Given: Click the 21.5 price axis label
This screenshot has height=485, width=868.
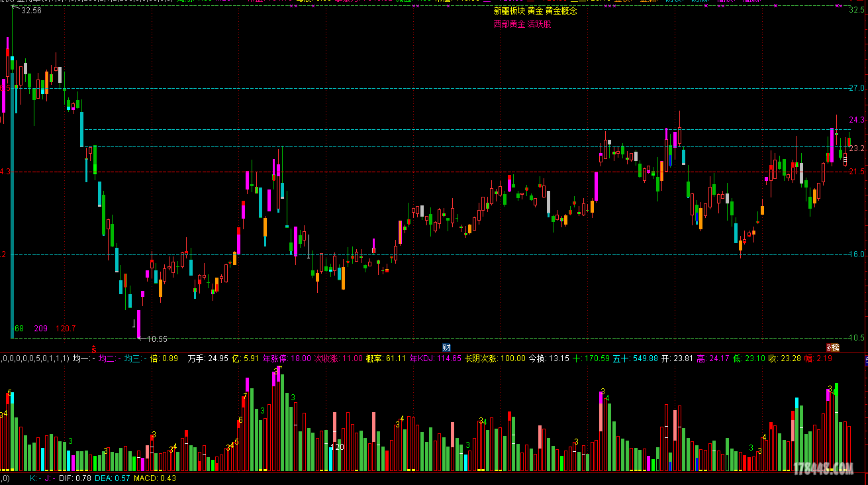Looking at the screenshot, I should pyautogui.click(x=857, y=171).
